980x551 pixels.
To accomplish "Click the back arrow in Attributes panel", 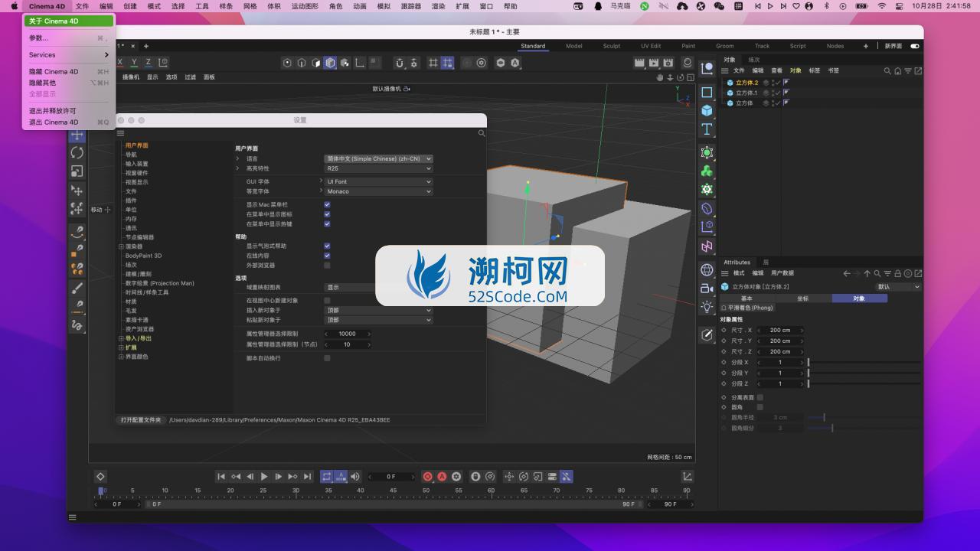I will point(847,273).
